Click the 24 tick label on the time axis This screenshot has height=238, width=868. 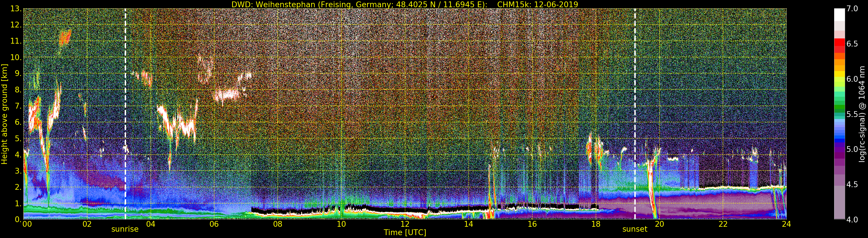coord(786,224)
